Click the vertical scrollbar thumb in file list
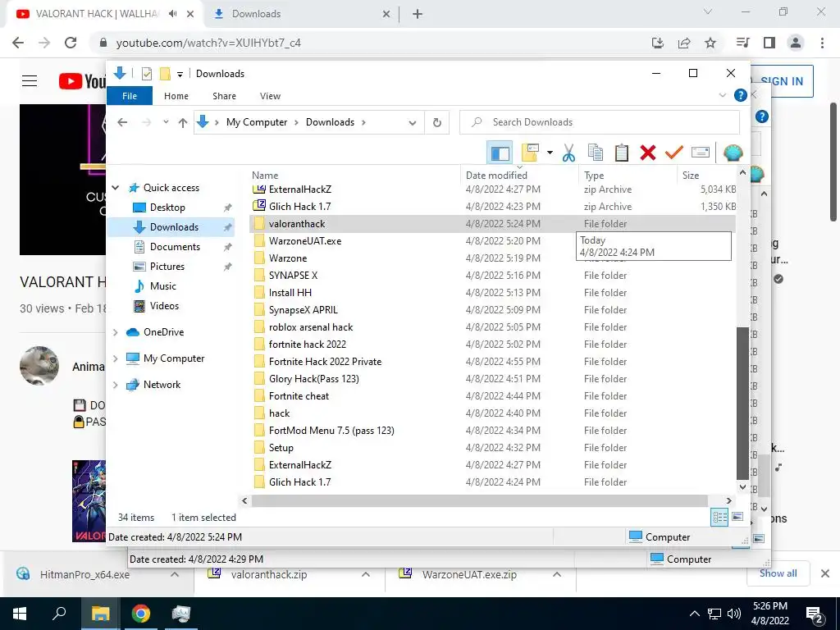 point(742,404)
